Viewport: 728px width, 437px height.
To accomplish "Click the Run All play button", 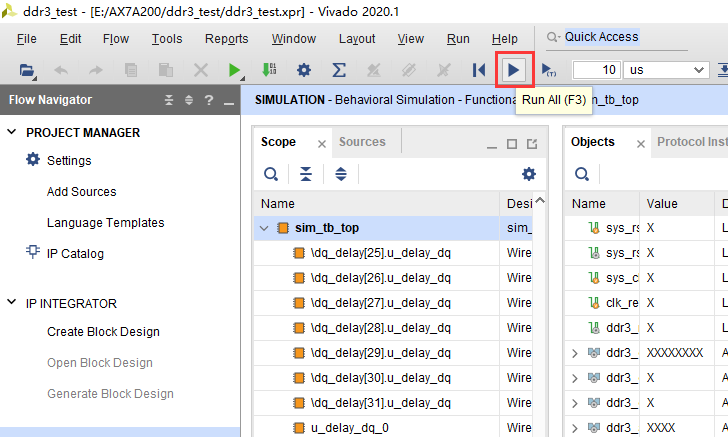I will point(514,70).
